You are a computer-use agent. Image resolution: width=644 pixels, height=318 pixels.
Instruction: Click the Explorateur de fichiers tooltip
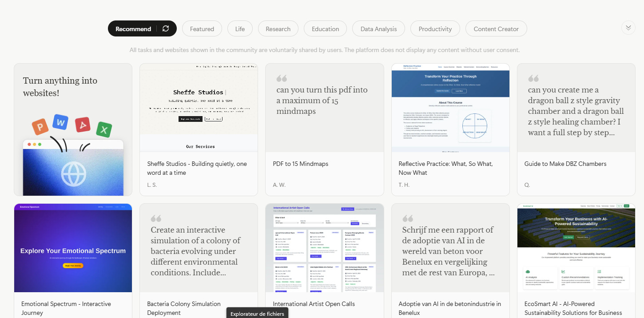tap(258, 313)
